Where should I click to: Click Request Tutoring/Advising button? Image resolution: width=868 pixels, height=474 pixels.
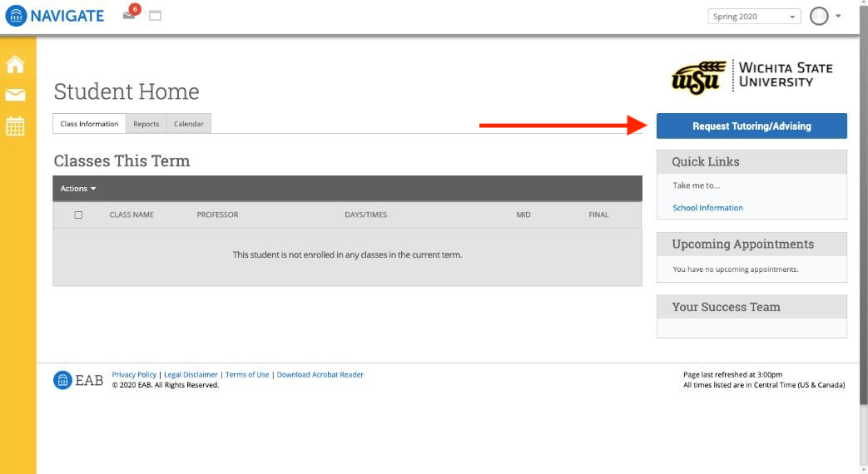[751, 126]
